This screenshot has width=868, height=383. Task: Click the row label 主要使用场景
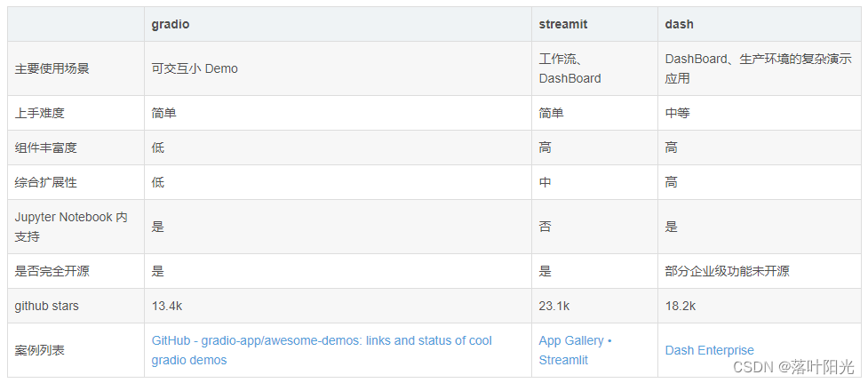click(52, 68)
